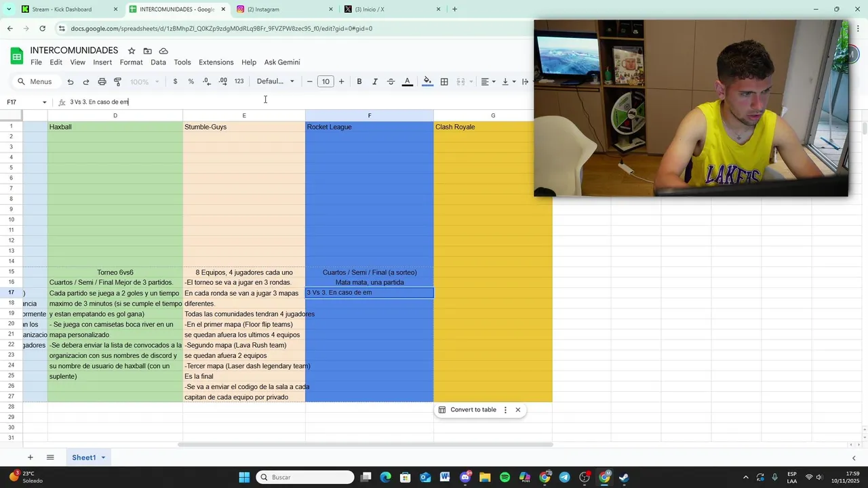The image size is (868, 488).
Task: Toggle italic formatting
Action: point(375,81)
